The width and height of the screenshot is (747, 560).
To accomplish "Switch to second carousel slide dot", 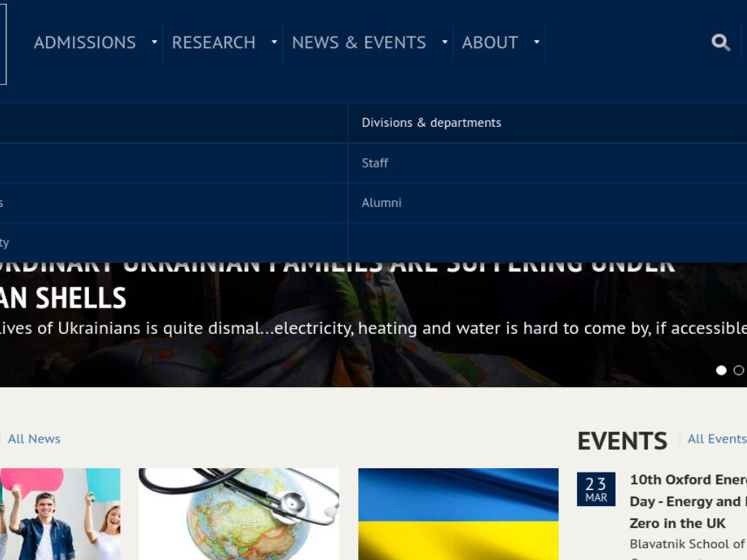I will (738, 370).
